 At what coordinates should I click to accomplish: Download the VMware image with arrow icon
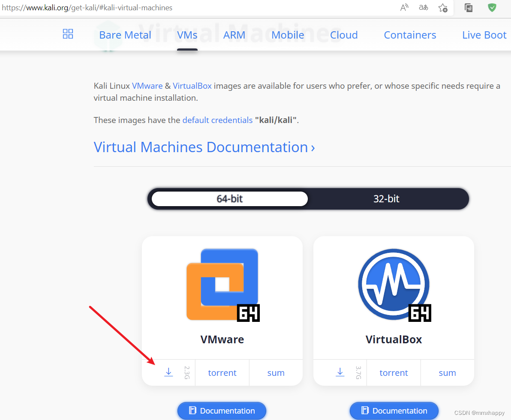tap(168, 372)
